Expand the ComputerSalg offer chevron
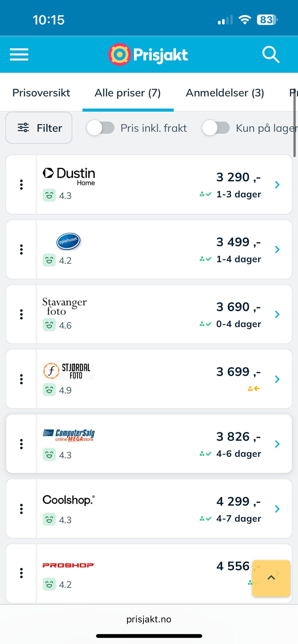The height and width of the screenshot is (644, 298). pos(277,444)
